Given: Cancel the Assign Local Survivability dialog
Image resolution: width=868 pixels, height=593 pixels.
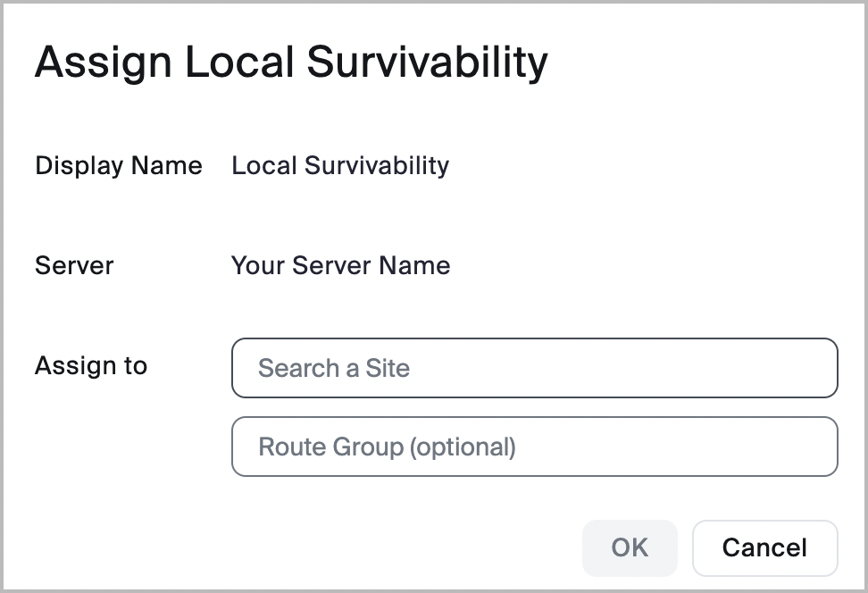Looking at the screenshot, I should coord(764,547).
